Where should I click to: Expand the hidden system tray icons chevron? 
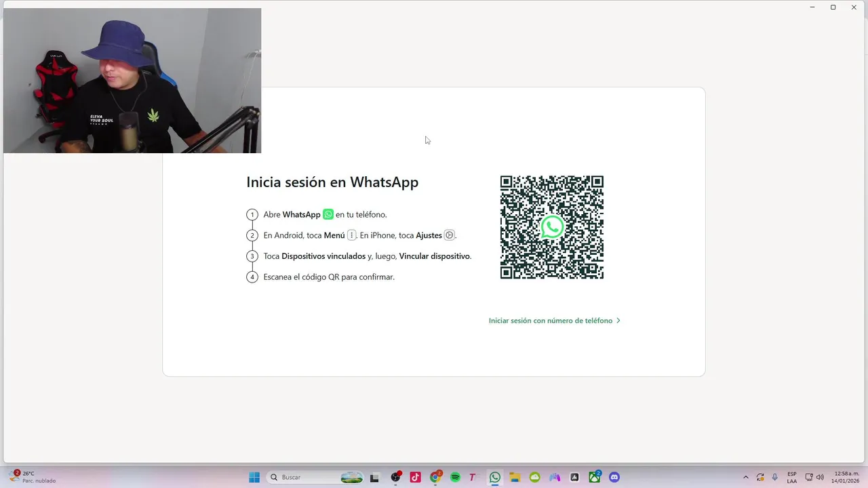point(746,477)
